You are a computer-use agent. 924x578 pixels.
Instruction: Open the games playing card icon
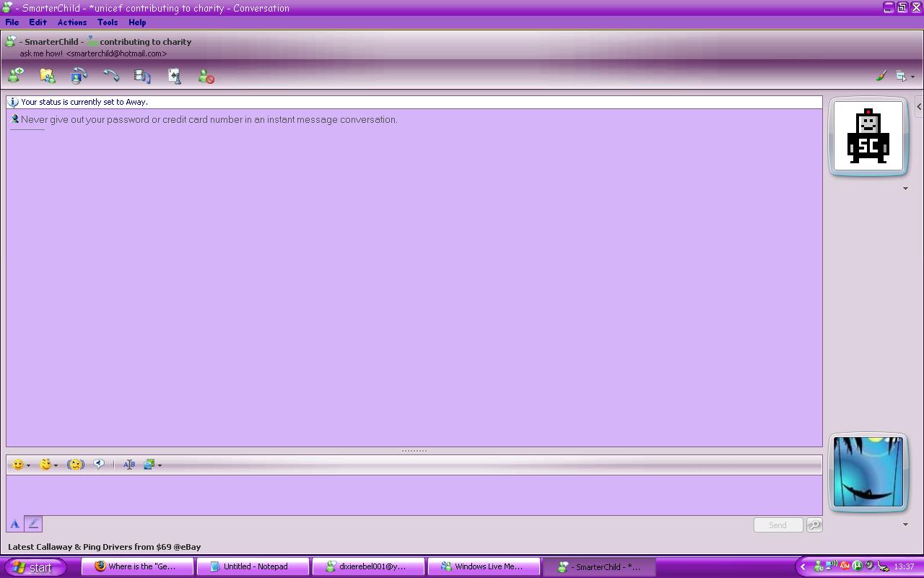click(174, 76)
